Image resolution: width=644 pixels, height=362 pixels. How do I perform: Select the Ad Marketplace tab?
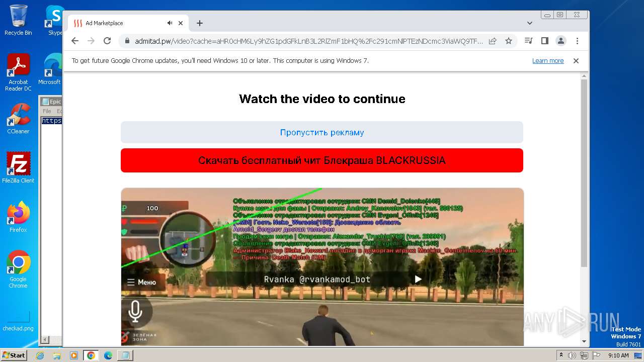[128, 23]
